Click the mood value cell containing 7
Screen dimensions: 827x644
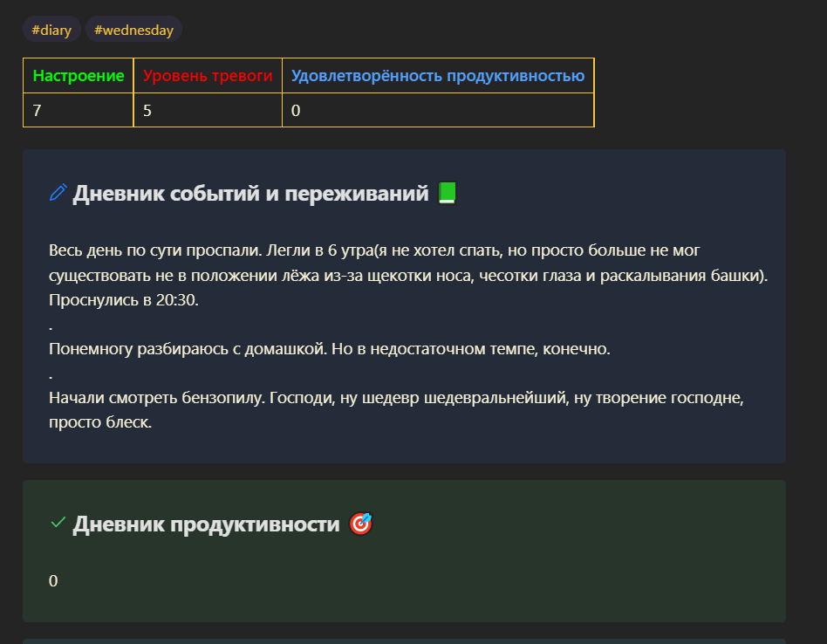tap(78, 110)
